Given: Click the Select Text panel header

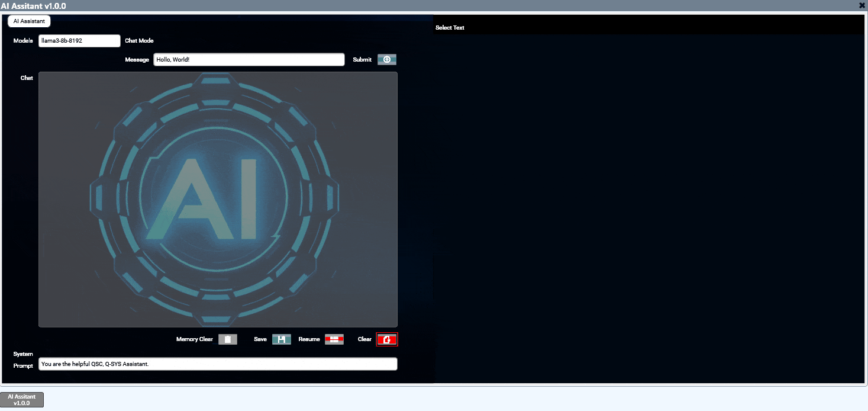Looking at the screenshot, I should tap(450, 27).
